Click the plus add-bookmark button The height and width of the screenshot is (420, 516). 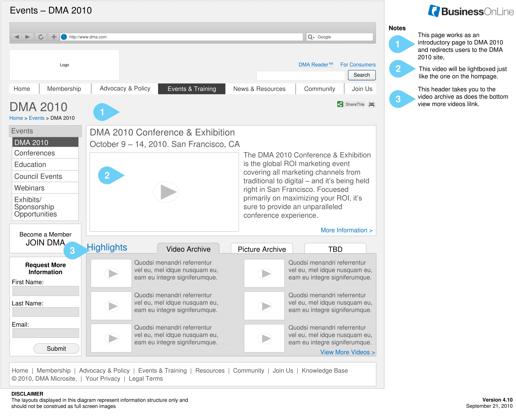coord(54,37)
